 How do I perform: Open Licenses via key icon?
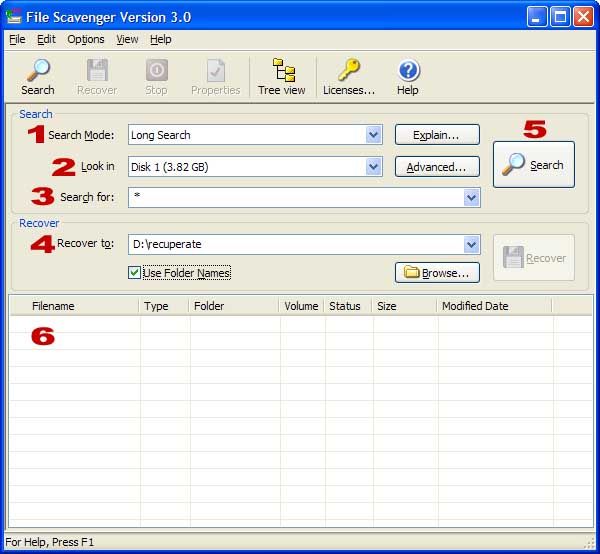[x=349, y=70]
